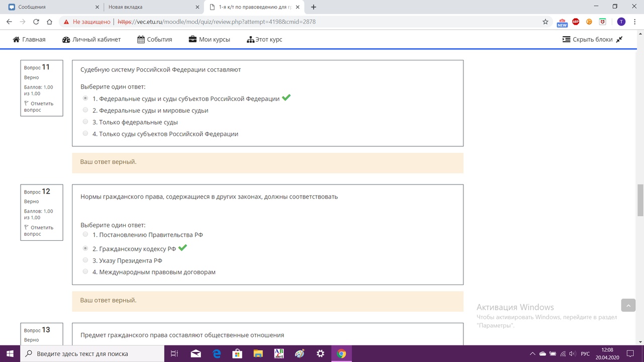Image resolution: width=644 pixels, height=362 pixels.
Task: Click the Не защищено security warning
Action: [87, 22]
